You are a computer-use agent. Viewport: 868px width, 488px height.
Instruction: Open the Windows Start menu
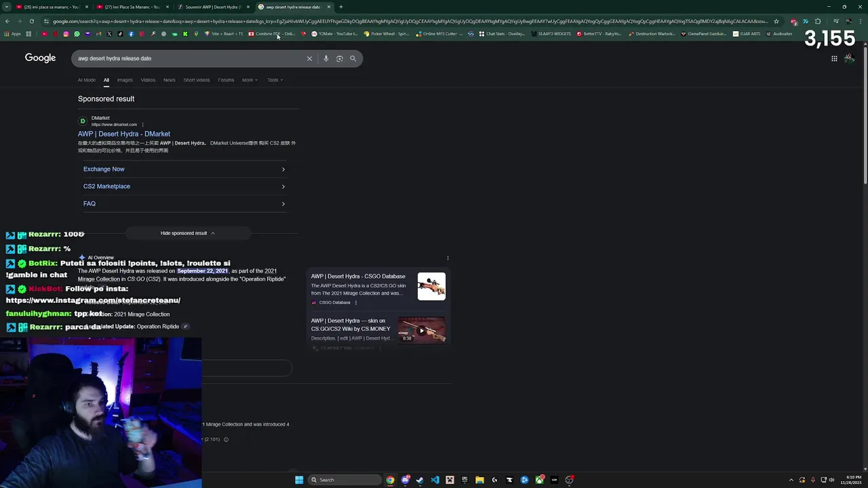click(299, 480)
